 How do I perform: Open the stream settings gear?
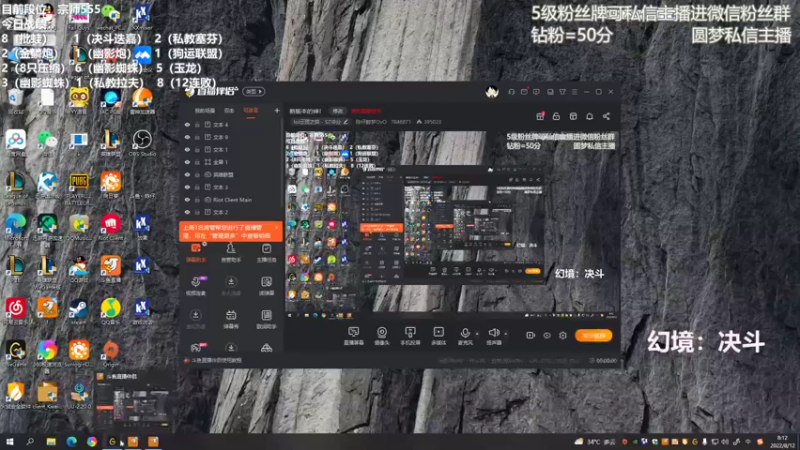[563, 335]
